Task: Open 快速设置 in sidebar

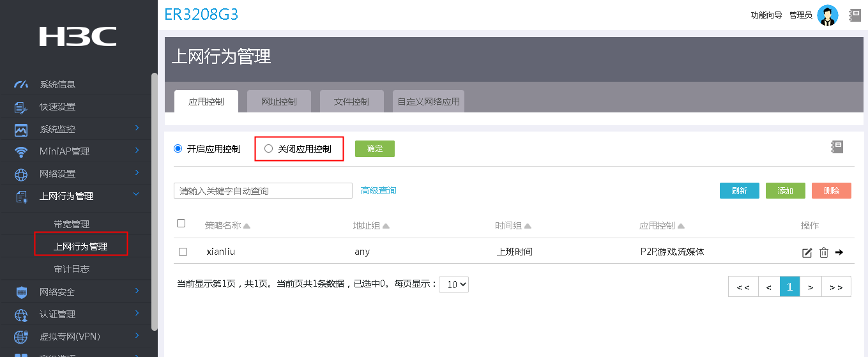Action: tap(57, 107)
